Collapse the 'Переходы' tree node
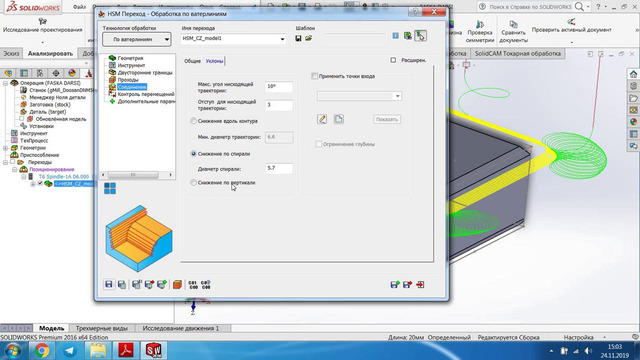 [5, 162]
